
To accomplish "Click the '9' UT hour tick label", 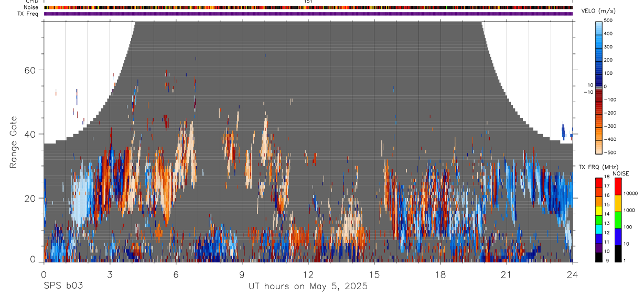I will pos(242,274).
